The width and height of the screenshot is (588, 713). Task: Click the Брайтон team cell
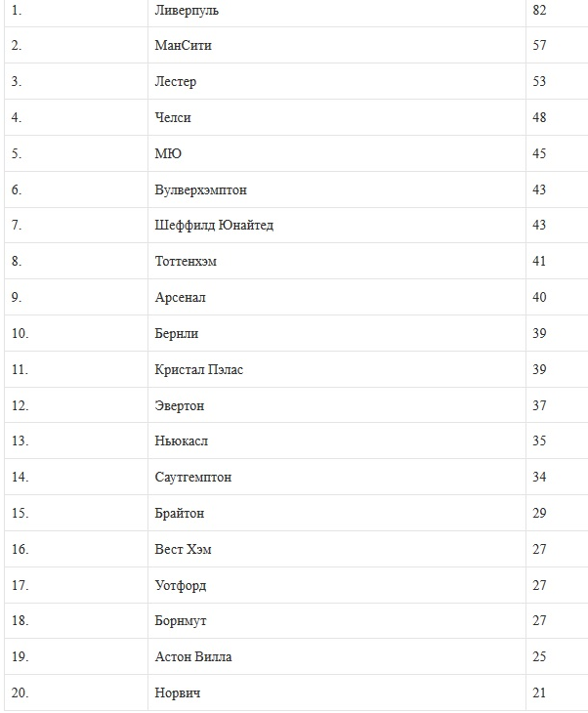(180, 514)
